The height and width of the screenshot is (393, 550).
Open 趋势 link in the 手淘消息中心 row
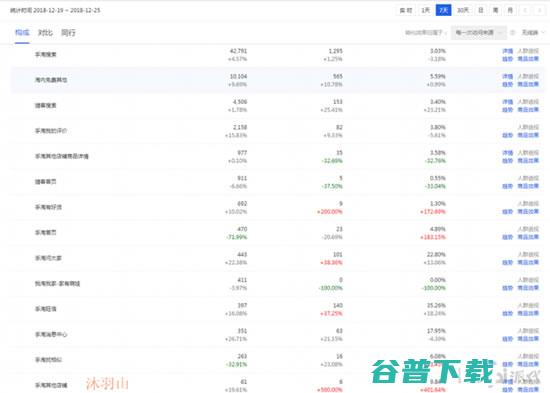tap(508, 339)
